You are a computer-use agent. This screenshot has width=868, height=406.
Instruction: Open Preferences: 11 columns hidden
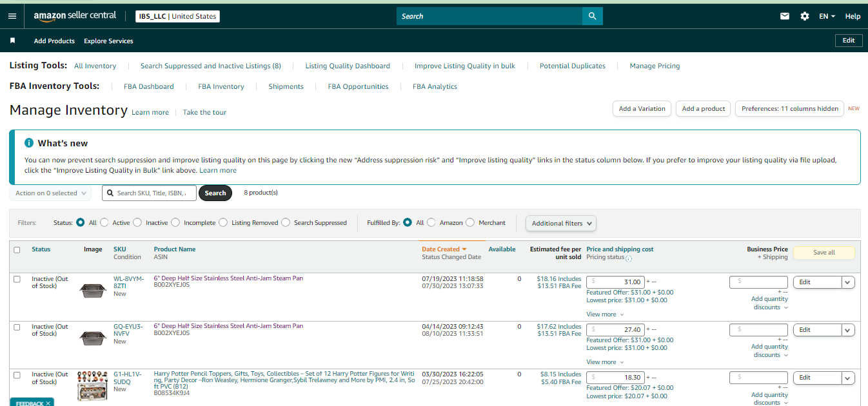(789, 109)
